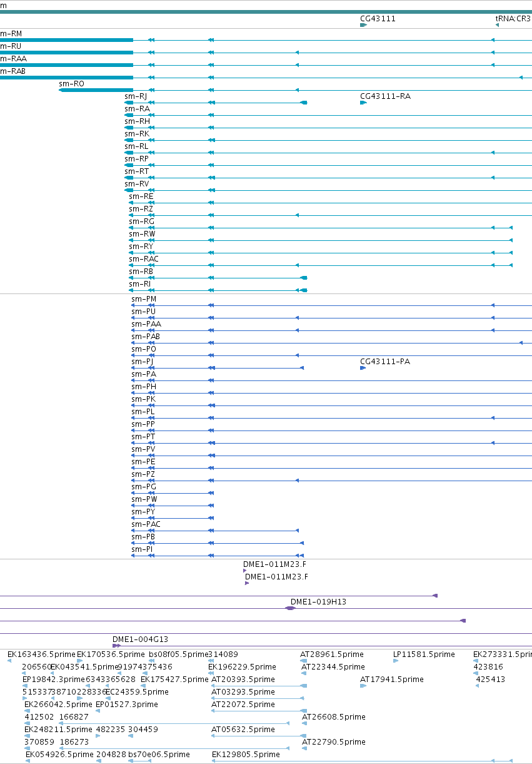Click the CG43111-PA arrow glyph

click(363, 368)
